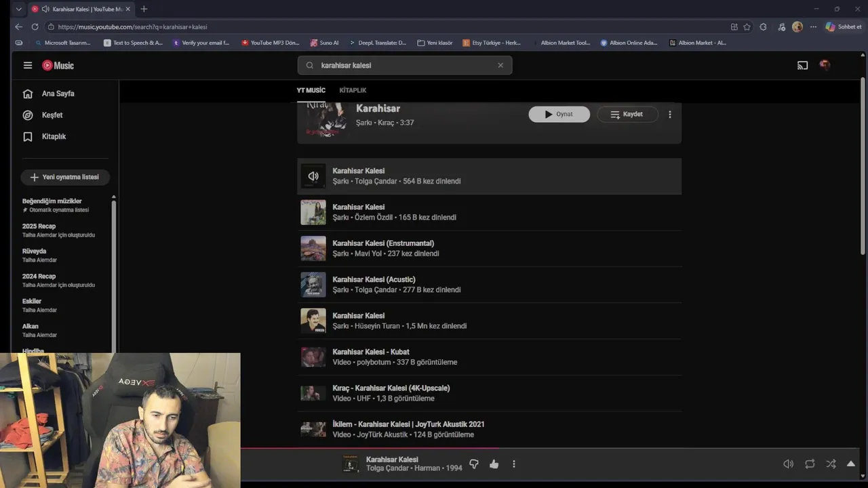868x488 pixels.
Task: Reload the page in browser
Action: (35, 27)
